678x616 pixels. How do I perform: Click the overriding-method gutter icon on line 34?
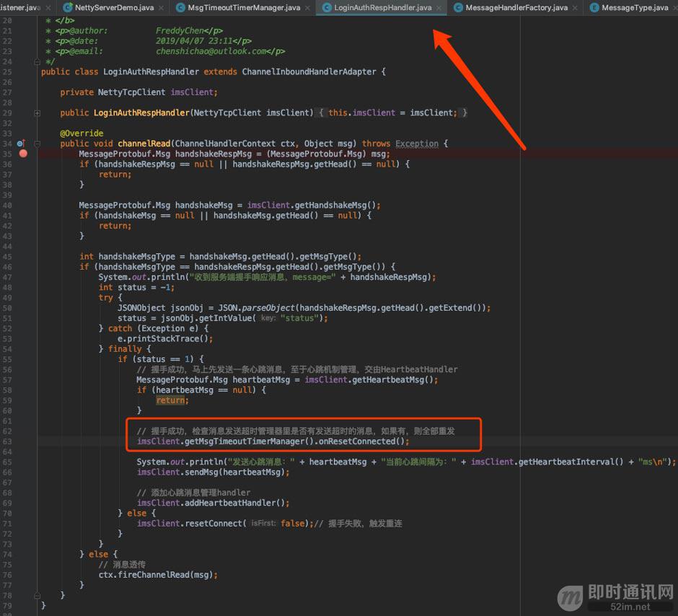point(21,143)
